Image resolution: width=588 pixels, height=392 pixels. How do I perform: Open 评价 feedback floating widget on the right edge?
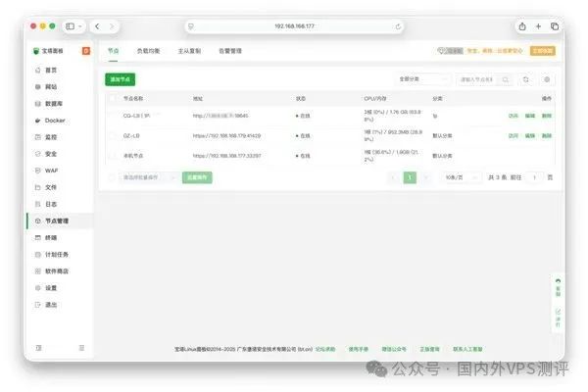click(x=558, y=318)
